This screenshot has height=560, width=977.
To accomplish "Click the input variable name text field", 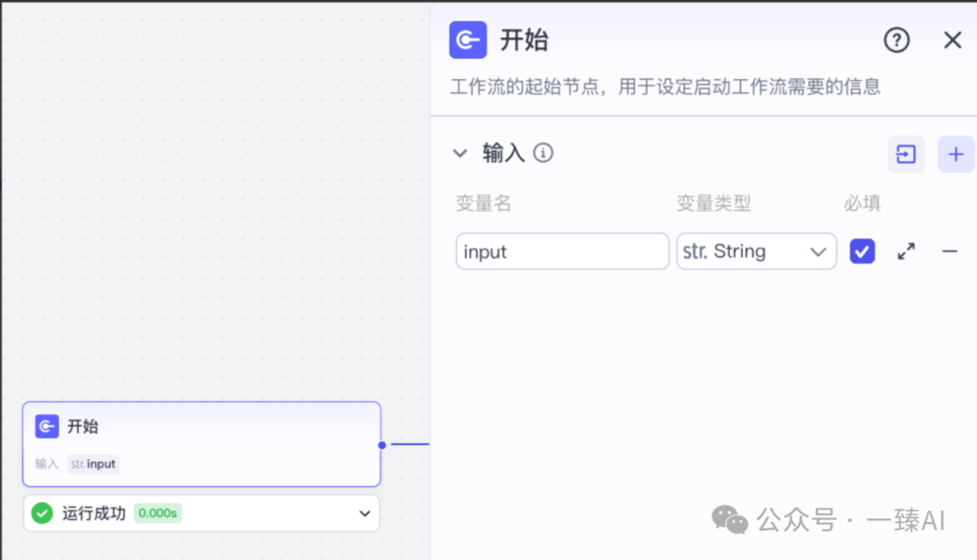I will coord(562,252).
